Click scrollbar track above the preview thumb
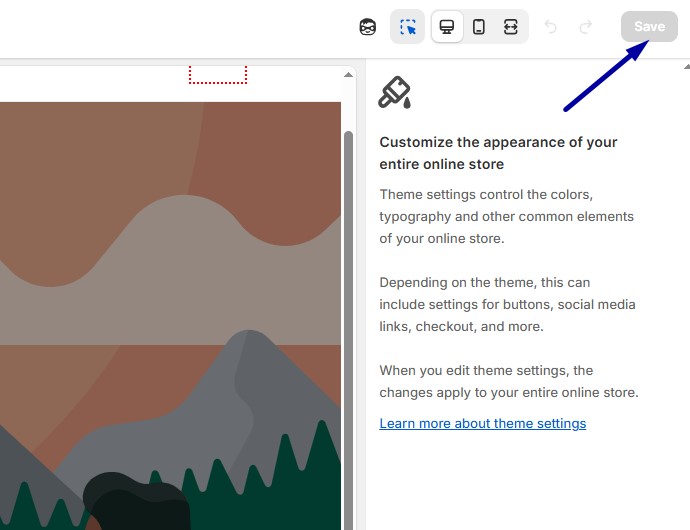The image size is (690, 530). click(349, 106)
